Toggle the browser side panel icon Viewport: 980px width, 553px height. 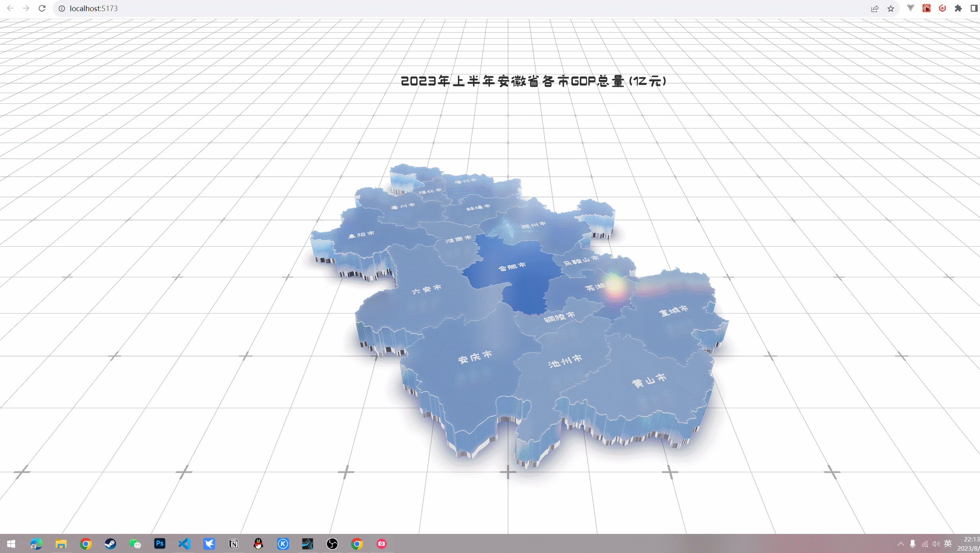click(x=974, y=8)
